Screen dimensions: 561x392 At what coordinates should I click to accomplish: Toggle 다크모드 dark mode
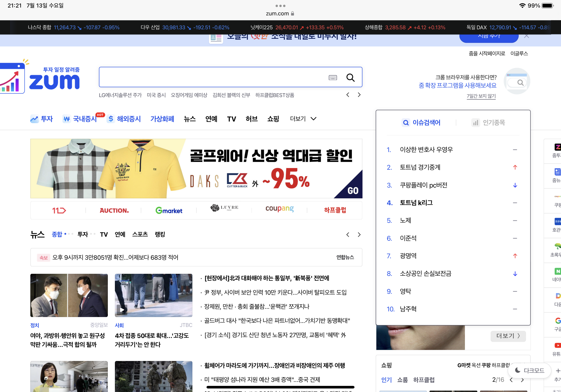(530, 370)
